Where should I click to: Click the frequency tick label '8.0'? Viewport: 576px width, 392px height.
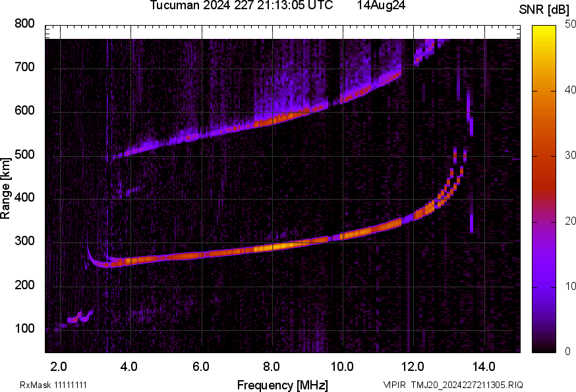pyautogui.click(x=272, y=367)
